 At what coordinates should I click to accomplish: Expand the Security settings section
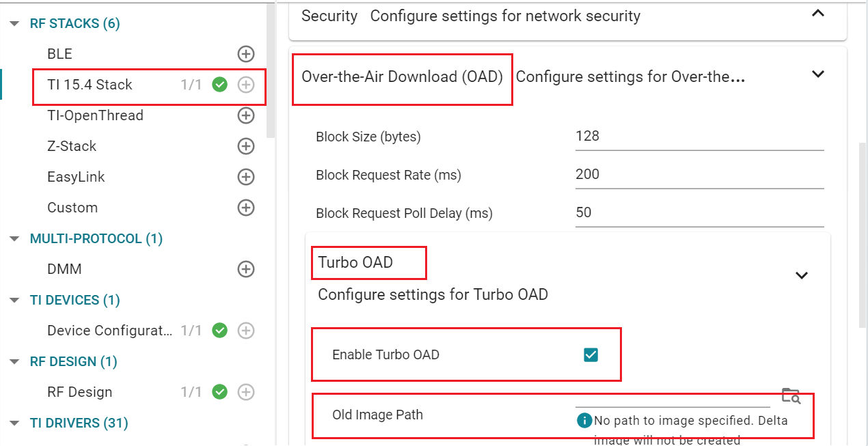tap(817, 14)
